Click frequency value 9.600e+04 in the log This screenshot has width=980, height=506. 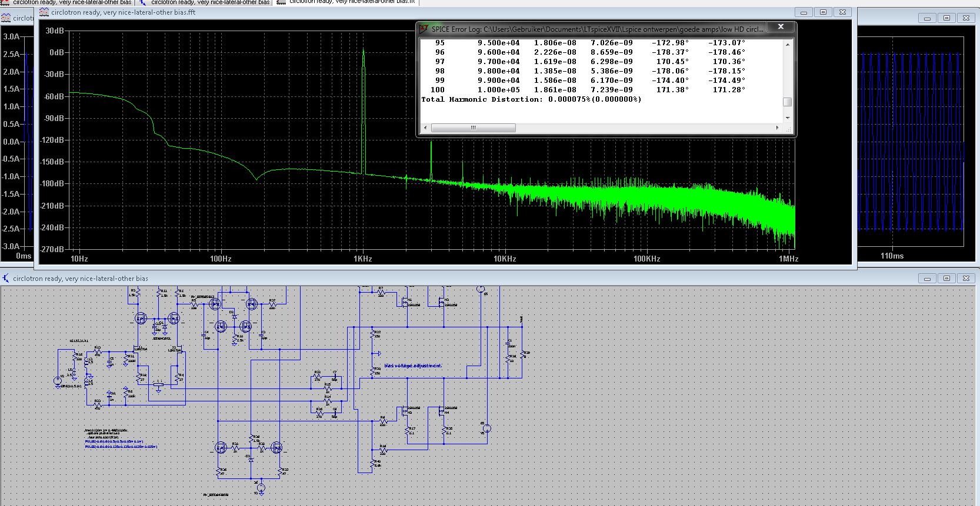pyautogui.click(x=498, y=52)
